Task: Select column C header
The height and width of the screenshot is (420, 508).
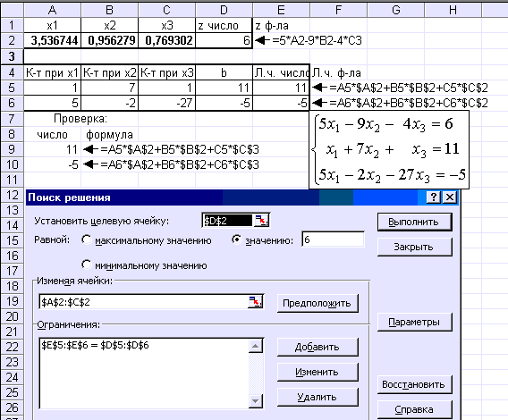Action: point(167,10)
